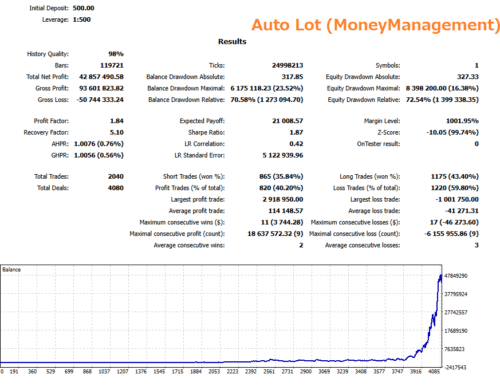Click Short Trades value 865 (35.84%)
Viewport: 500px width, 390px height.
[281, 177]
